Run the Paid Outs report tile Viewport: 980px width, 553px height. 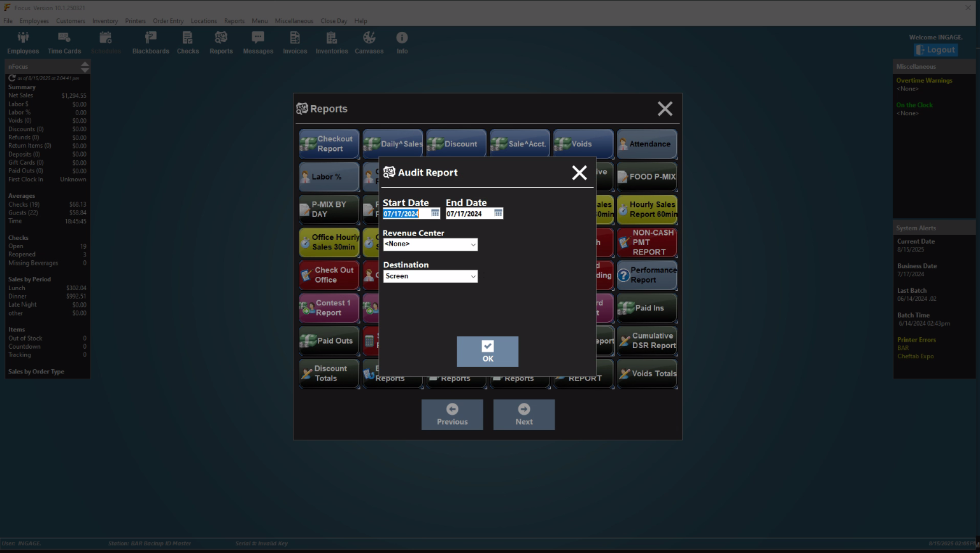(x=329, y=340)
